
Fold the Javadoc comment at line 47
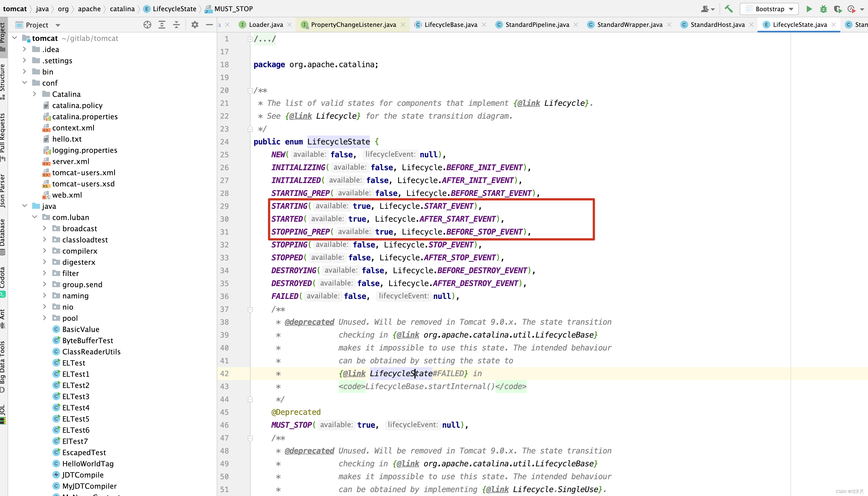pos(250,438)
